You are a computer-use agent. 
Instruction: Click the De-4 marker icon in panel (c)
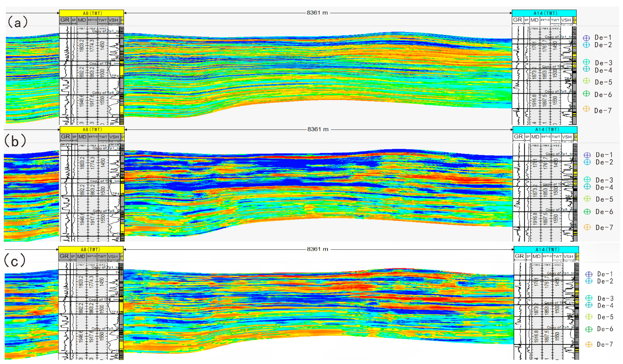click(589, 305)
